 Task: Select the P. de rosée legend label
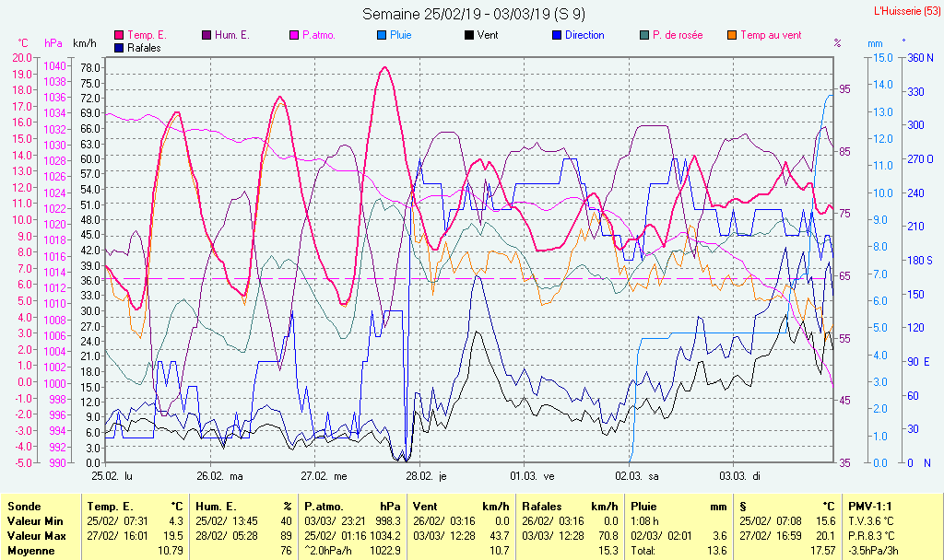(x=678, y=35)
